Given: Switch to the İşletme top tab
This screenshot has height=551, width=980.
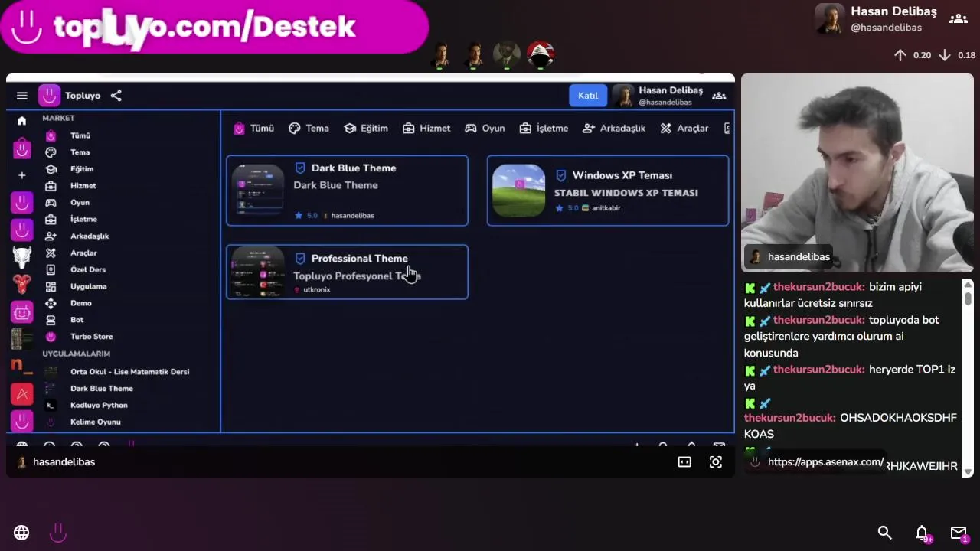Looking at the screenshot, I should click(x=544, y=129).
